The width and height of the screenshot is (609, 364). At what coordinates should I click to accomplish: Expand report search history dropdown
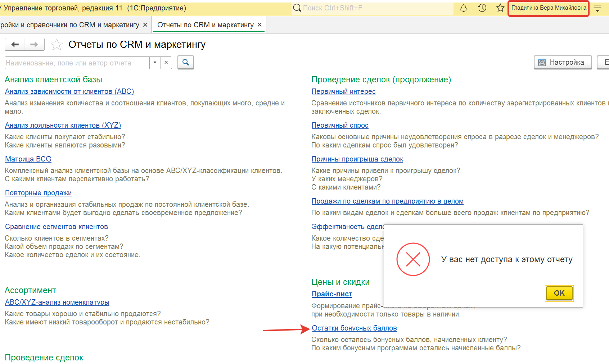point(155,63)
